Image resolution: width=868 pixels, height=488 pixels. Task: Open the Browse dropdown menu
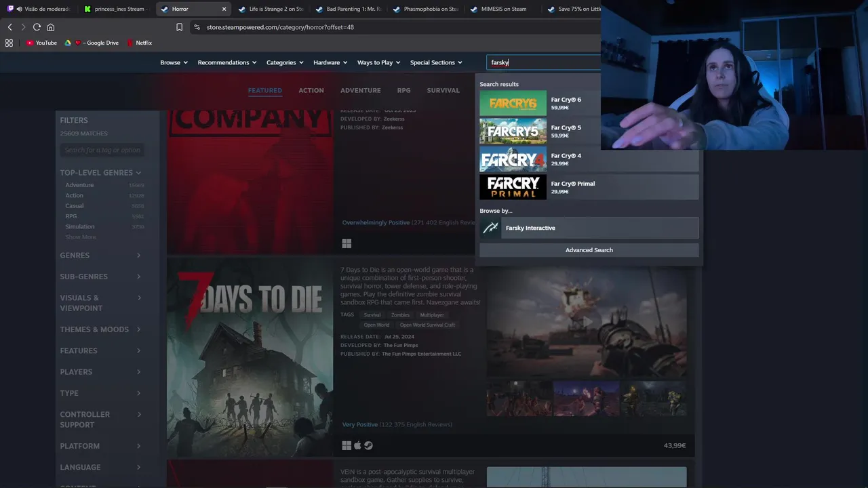[x=174, y=62]
